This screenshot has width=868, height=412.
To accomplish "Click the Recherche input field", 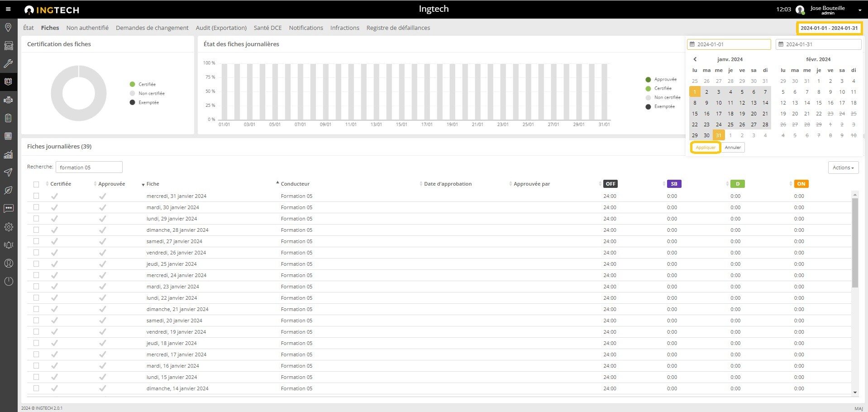I will tap(89, 168).
